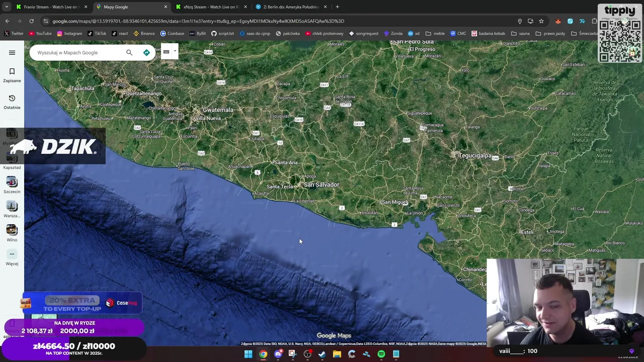
Task: Open the YouTube bookmark
Action: point(40,33)
